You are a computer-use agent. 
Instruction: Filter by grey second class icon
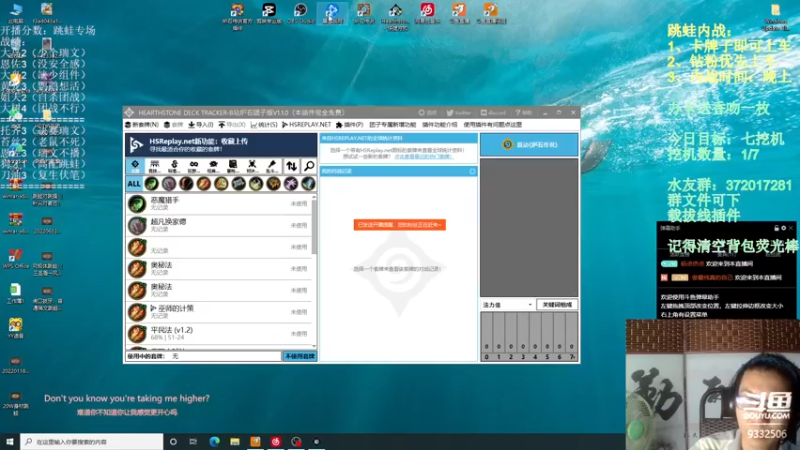coord(169,184)
